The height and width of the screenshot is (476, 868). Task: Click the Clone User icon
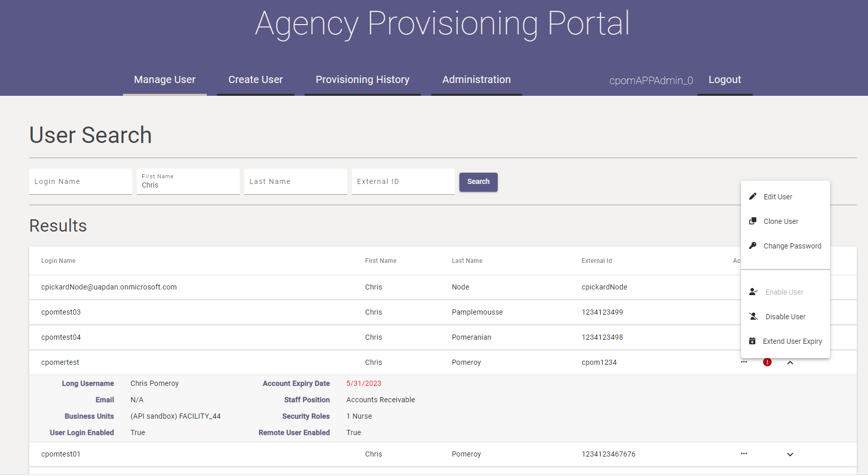click(753, 221)
